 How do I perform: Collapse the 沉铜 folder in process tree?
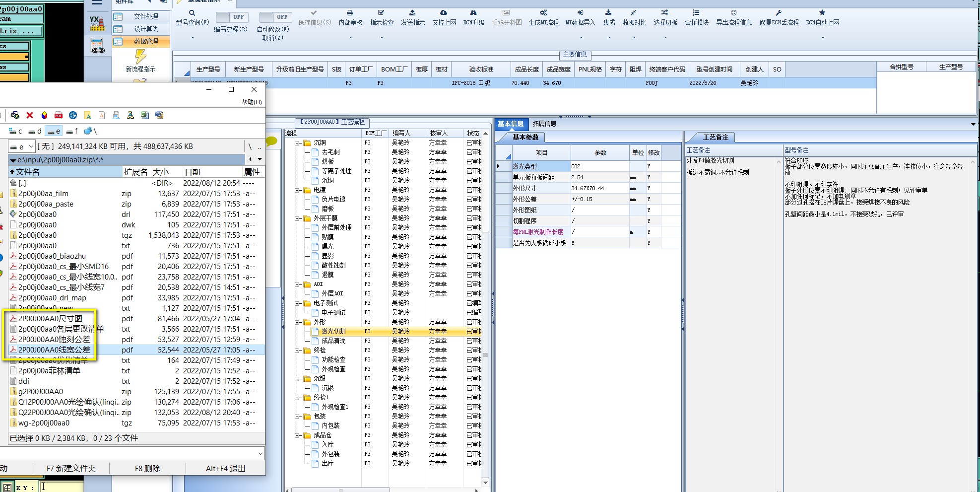tap(298, 143)
